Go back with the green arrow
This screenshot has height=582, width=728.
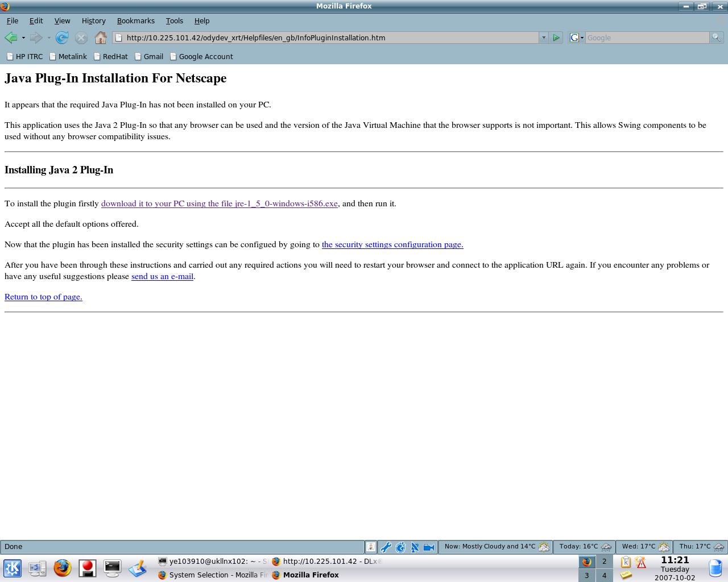[x=11, y=38]
